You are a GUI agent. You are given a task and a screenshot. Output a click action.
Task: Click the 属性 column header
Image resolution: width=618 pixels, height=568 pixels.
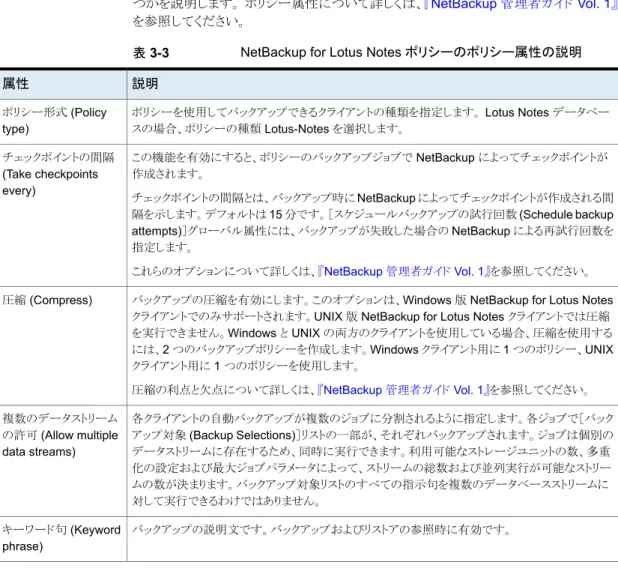click(x=15, y=84)
